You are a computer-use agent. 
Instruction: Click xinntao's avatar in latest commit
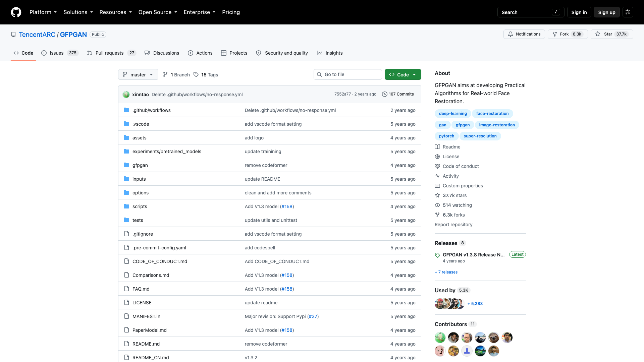coord(126,95)
